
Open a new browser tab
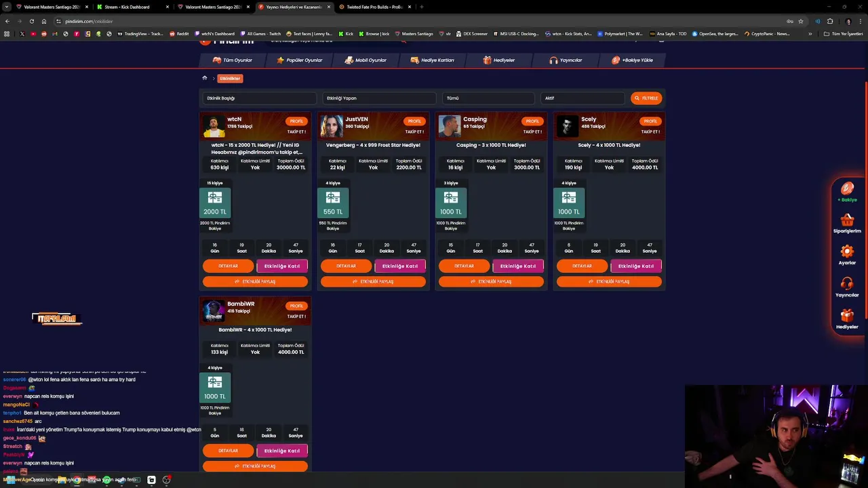[422, 7]
